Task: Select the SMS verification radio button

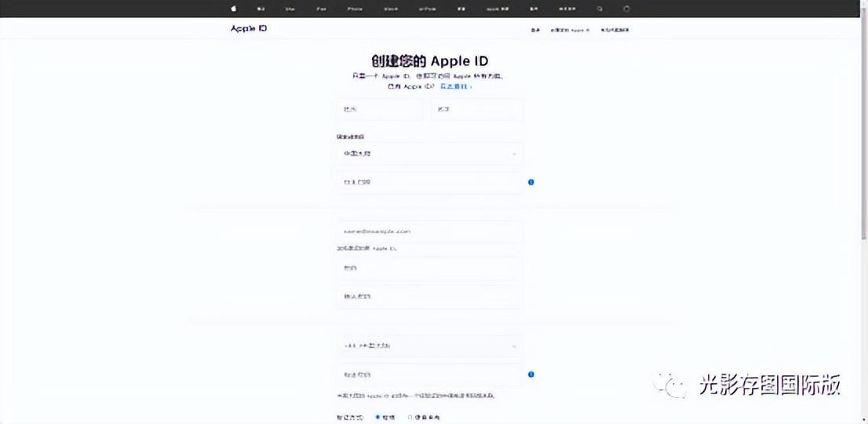Action: click(x=378, y=418)
